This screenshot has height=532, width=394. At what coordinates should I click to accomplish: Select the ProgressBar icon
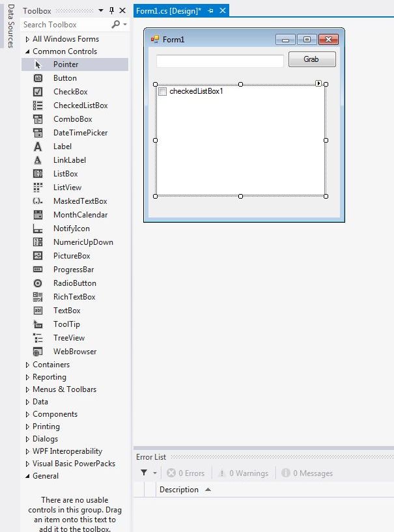coord(38,270)
